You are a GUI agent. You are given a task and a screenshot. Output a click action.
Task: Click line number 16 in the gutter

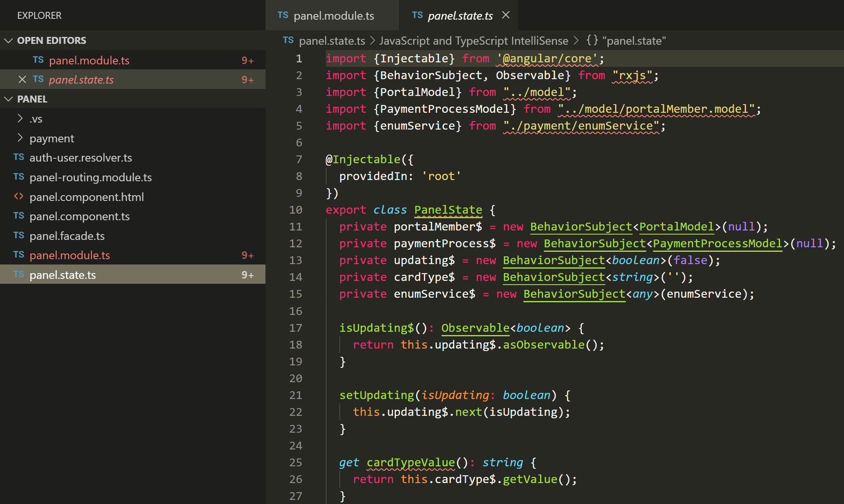(295, 311)
